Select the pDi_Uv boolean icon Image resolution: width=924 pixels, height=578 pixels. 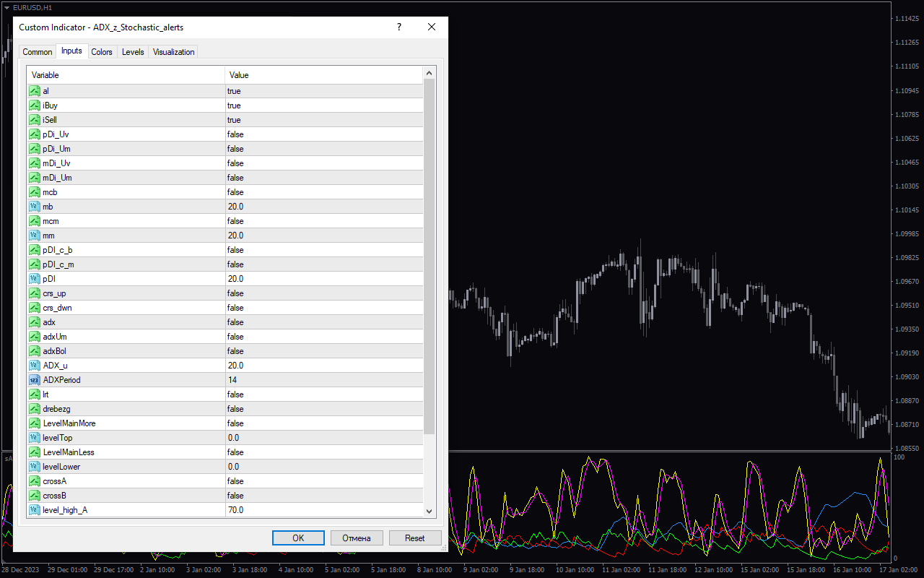tap(35, 134)
